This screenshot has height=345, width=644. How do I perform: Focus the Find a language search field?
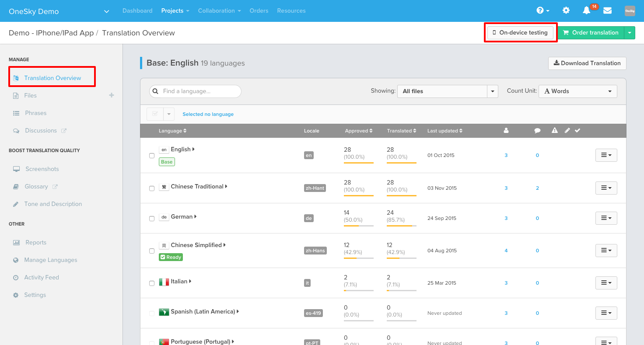195,91
